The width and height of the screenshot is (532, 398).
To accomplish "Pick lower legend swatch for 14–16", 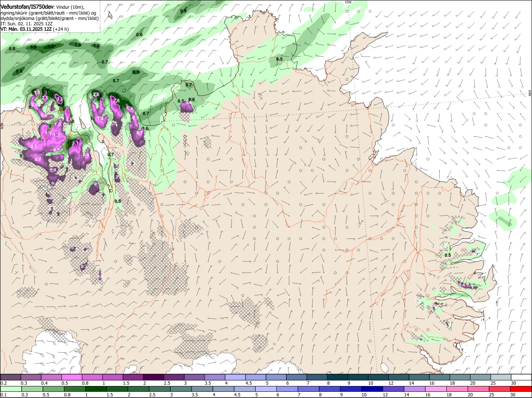I will [415, 389].
